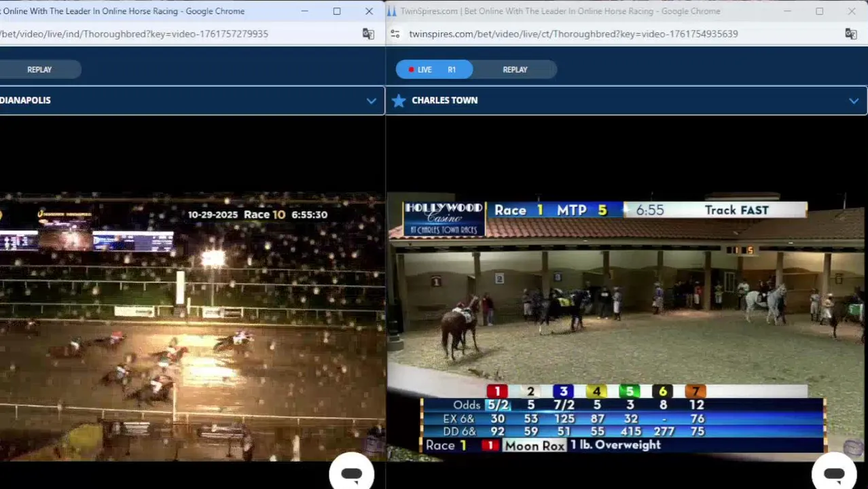Minimize the right TwinSpires Chrome window
Screen dimensions: 868x489
(x=787, y=11)
